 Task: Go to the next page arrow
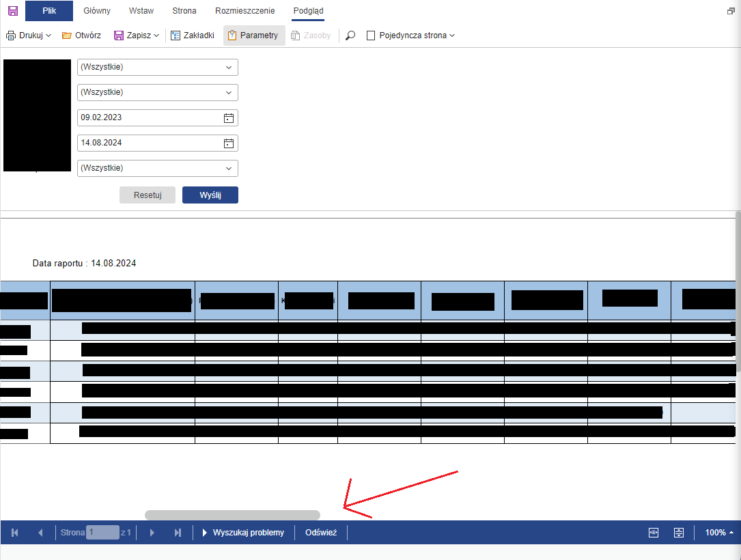click(x=152, y=533)
